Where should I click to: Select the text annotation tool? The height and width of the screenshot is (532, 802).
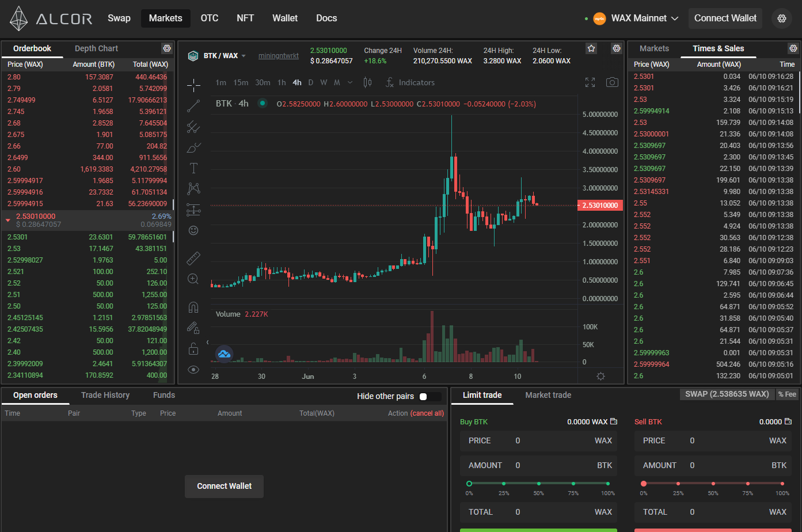coord(193,168)
